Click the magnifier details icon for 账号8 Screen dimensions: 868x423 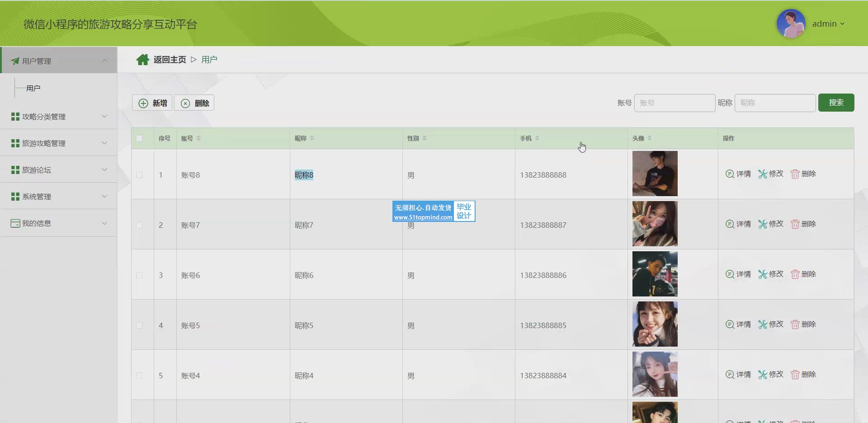tap(730, 174)
